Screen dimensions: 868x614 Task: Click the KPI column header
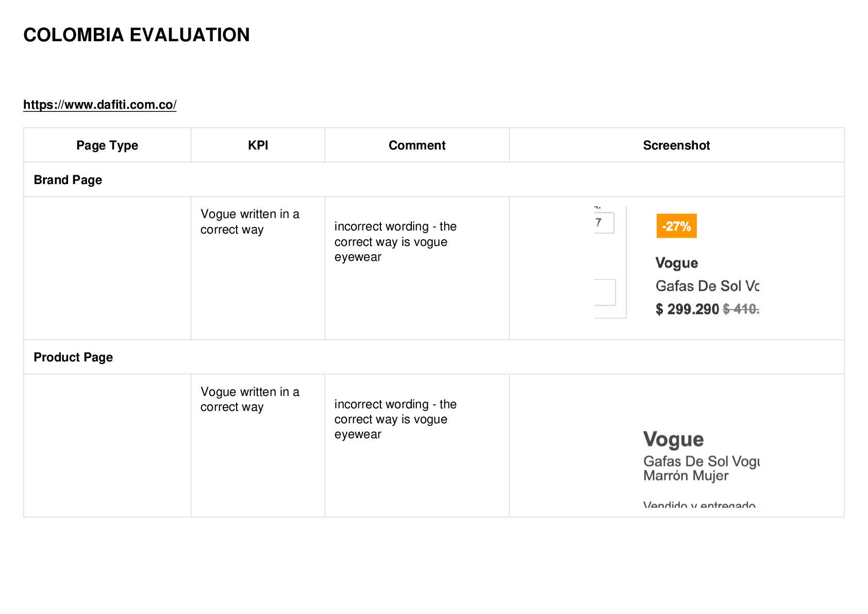point(258,145)
